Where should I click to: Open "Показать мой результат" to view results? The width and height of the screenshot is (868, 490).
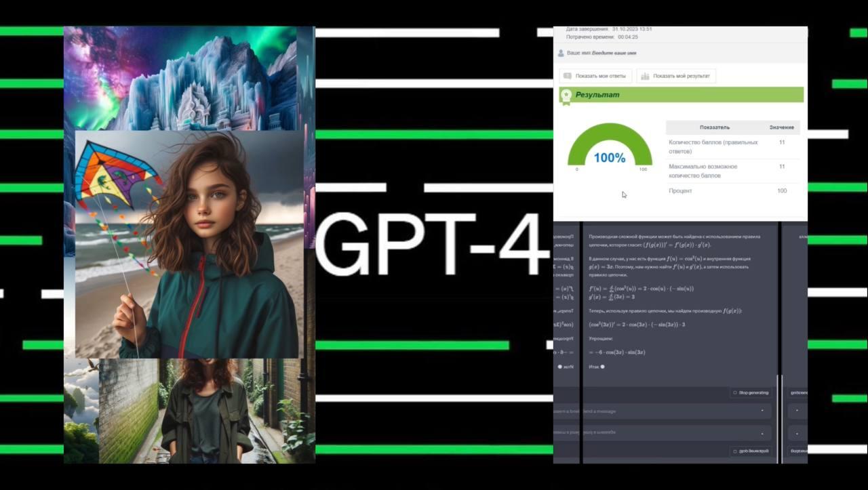click(x=675, y=76)
